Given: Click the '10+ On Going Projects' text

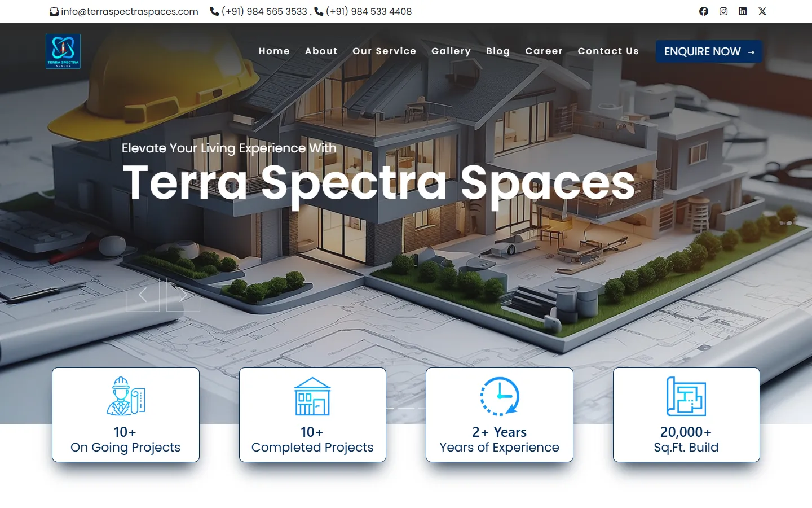Looking at the screenshot, I should (125, 440).
